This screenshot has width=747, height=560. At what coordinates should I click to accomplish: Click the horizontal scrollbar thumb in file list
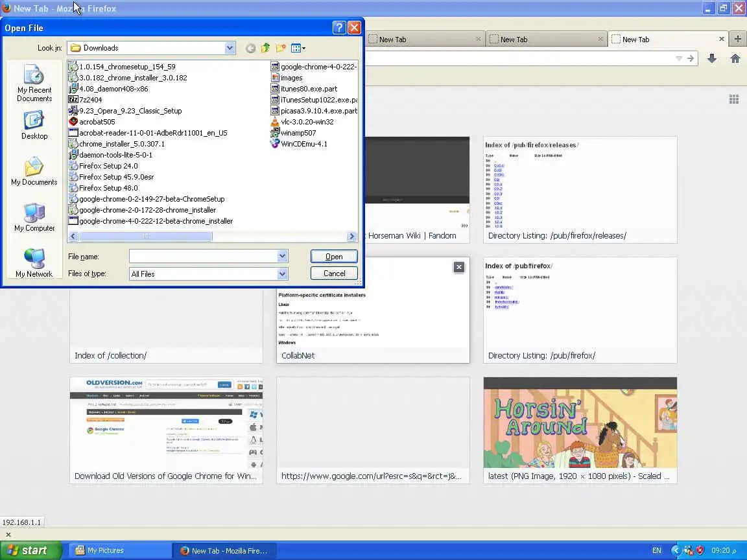(146, 236)
